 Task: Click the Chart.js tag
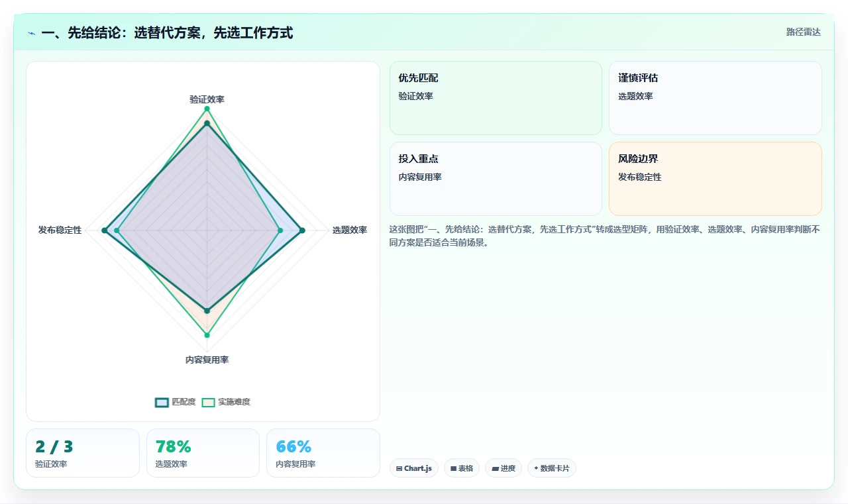tap(414, 468)
